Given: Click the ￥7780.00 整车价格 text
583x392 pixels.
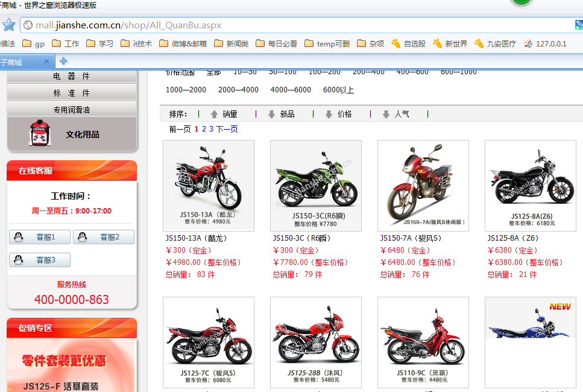Looking at the screenshot, I should coord(311,262).
